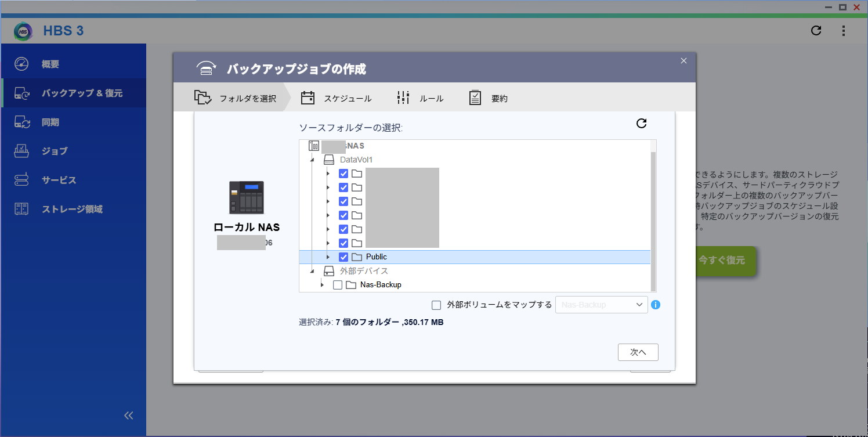Enable the 外部ボリュームをマップする checkbox
Screen dimensions: 868x437
[436, 305]
